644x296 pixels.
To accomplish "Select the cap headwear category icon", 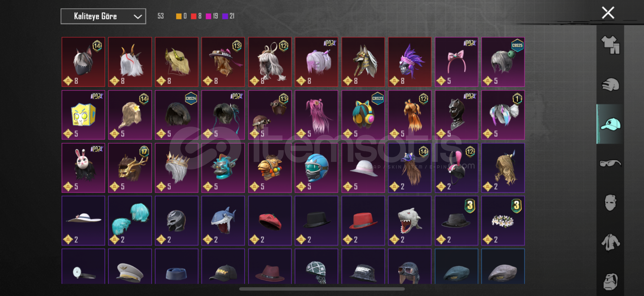I will click(x=610, y=124).
